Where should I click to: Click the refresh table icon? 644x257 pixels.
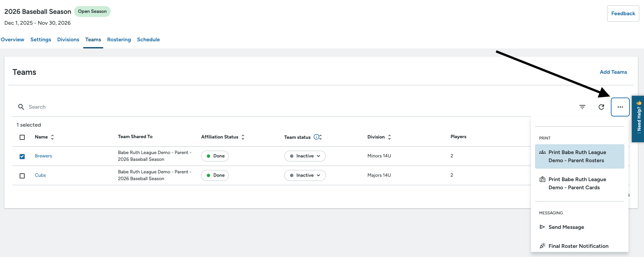601,107
